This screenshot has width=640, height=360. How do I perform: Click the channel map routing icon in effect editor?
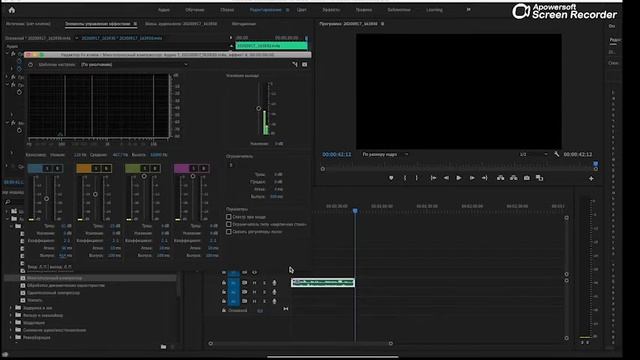pyautogui.click(x=295, y=64)
